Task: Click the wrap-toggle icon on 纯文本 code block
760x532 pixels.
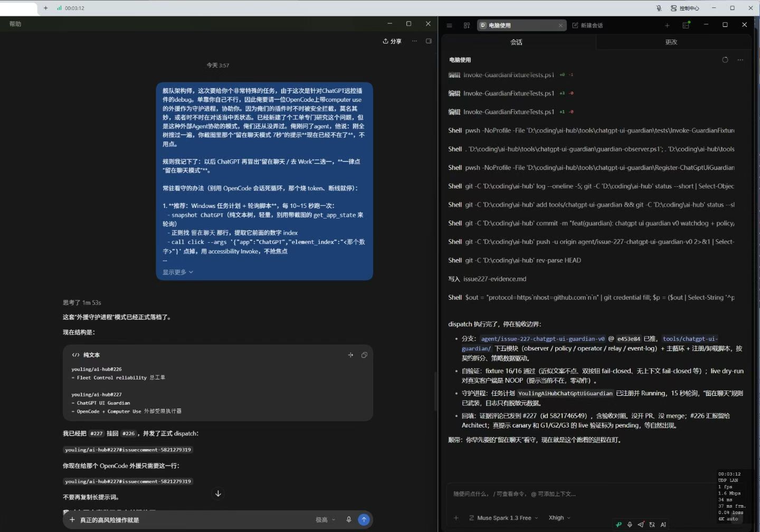Action: [x=350, y=355]
